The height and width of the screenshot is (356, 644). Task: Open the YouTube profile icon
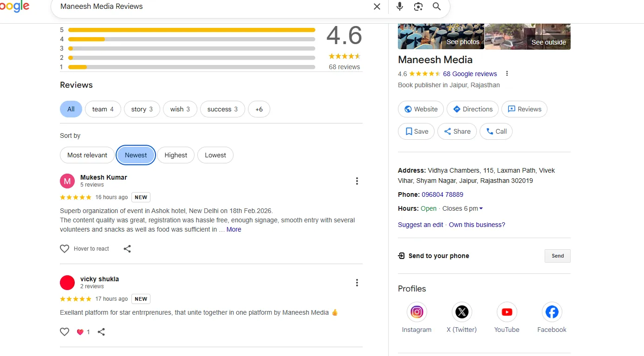coord(507,312)
